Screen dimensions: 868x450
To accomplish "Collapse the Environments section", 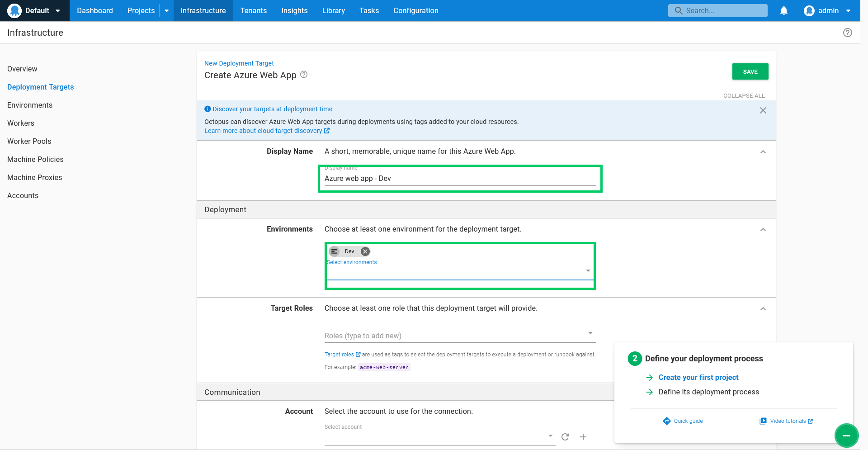I will click(763, 230).
